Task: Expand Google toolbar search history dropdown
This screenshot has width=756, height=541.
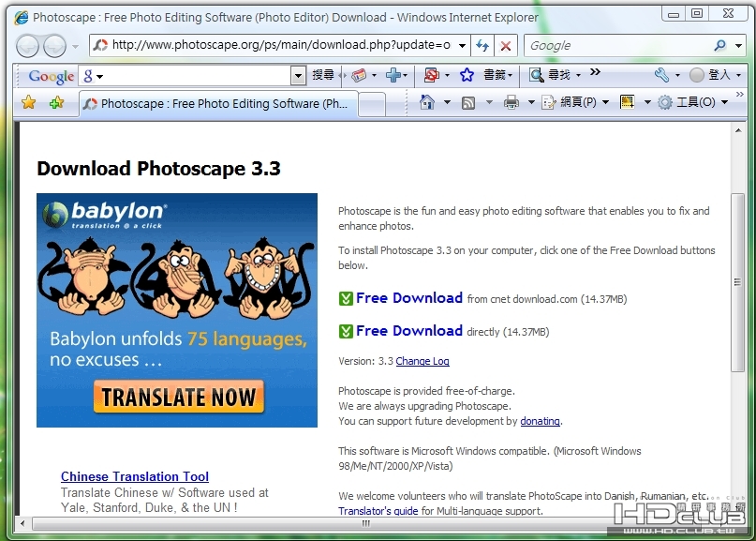Action: coord(299,76)
